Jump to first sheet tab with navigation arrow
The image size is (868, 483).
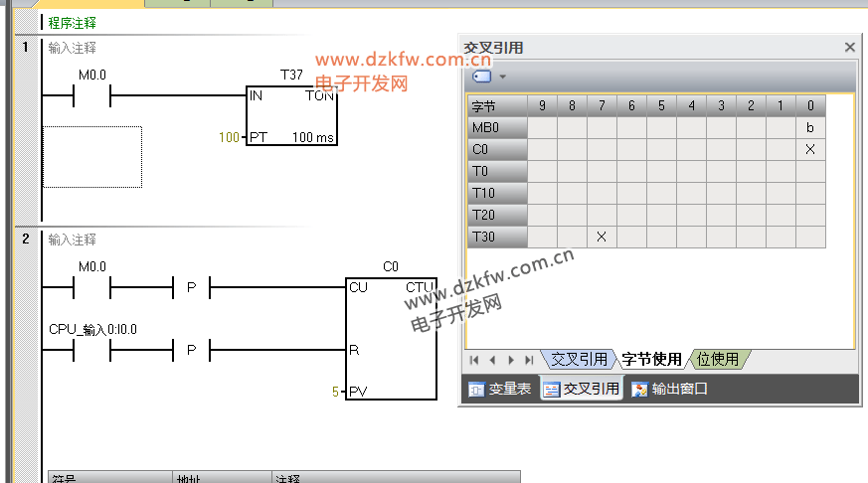474,360
